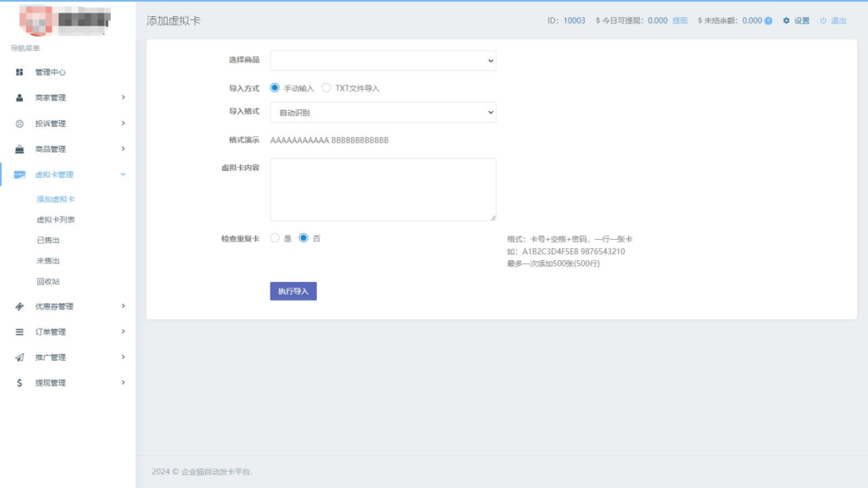This screenshot has height=488, width=868.
Task: Click the 优惠券管理 coupon icon
Action: click(x=19, y=307)
